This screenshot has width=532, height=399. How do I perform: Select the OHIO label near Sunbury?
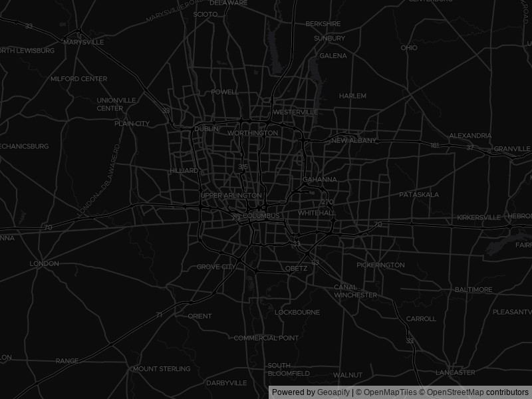(409, 48)
